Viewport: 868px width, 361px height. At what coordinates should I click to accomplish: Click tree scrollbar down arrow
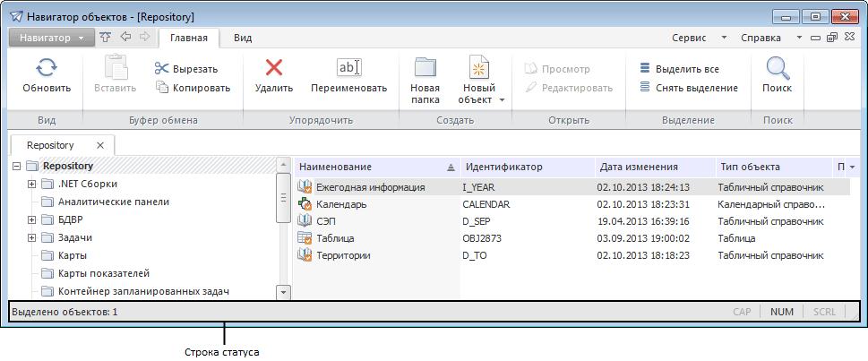coord(284,291)
